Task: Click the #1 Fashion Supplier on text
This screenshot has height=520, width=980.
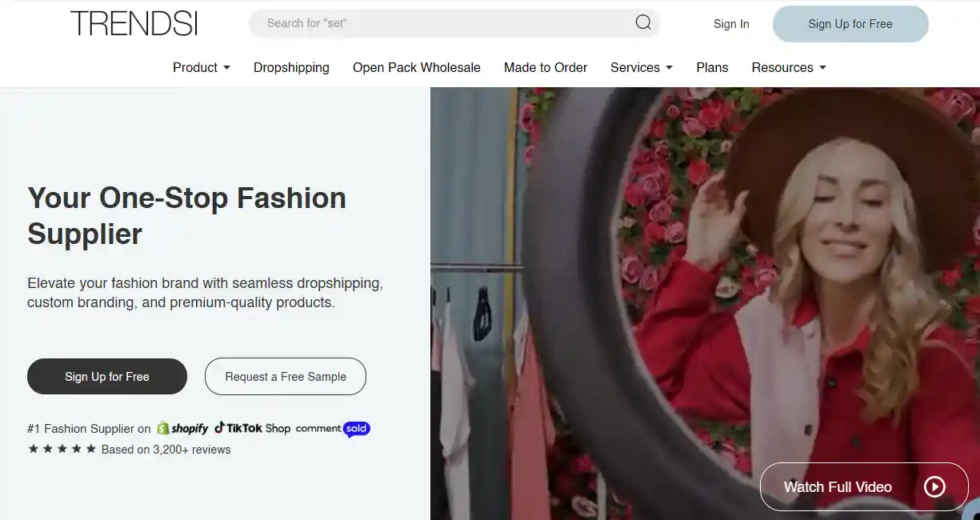Action: [89, 429]
